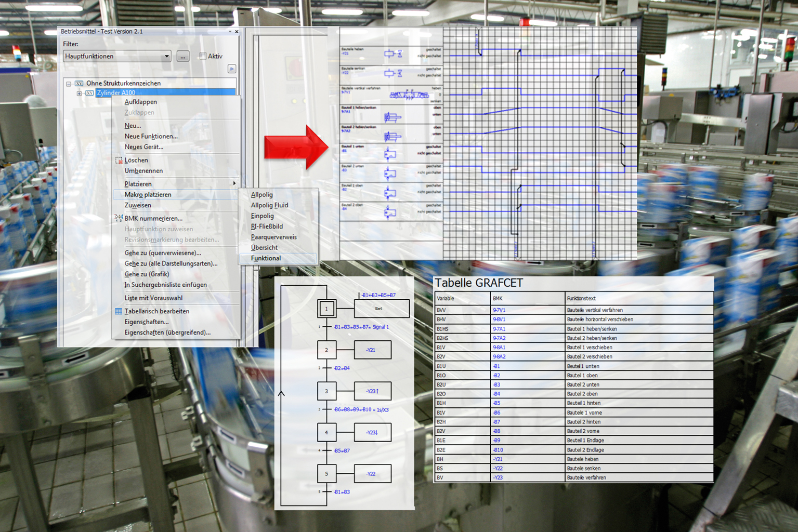This screenshot has width=798, height=532.
Task: Click BMK link 9-7V1 in GRAFCET table
Action: pos(499,310)
